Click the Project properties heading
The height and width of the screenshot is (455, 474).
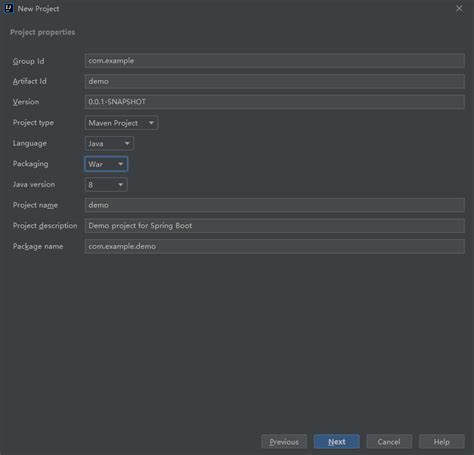coord(42,32)
